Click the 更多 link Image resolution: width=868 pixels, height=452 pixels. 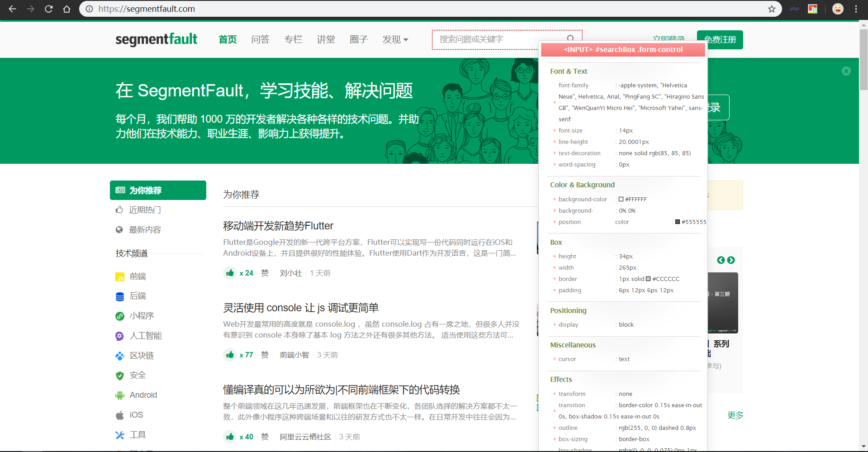tap(735, 415)
